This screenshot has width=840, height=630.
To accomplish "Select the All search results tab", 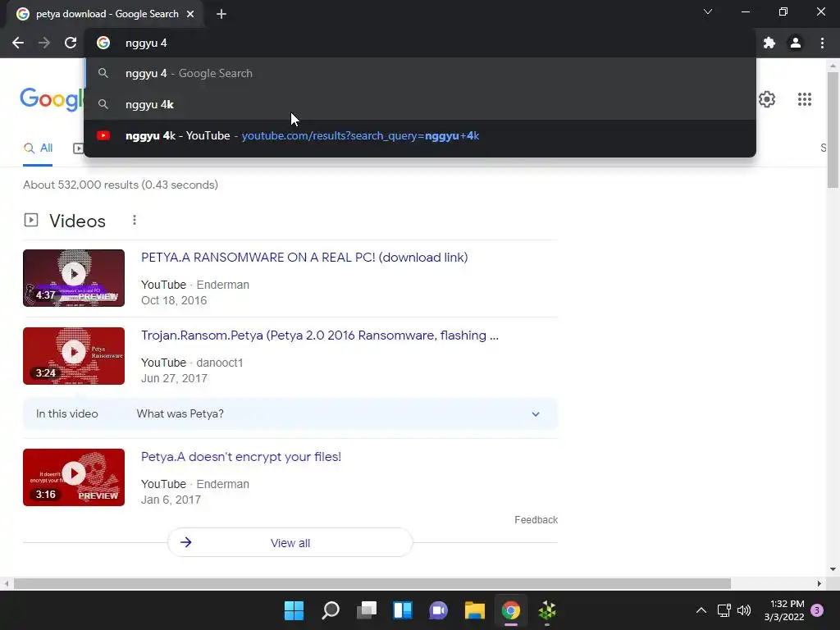I will click(x=38, y=148).
